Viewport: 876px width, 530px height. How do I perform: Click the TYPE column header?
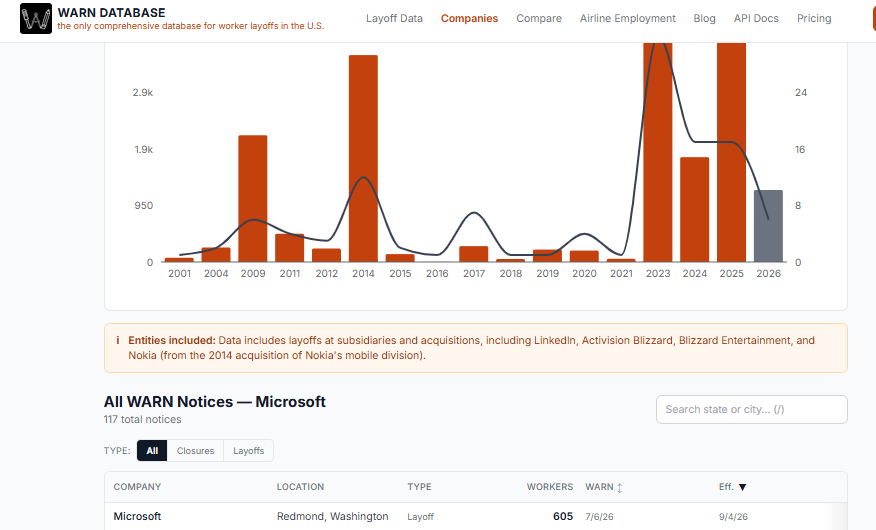419,487
